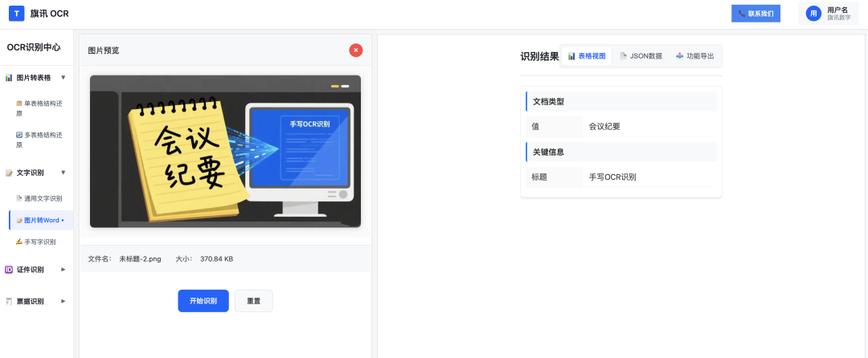This screenshot has width=868, height=358.
Task: Click the 文档类型 section header
Action: (x=621, y=102)
